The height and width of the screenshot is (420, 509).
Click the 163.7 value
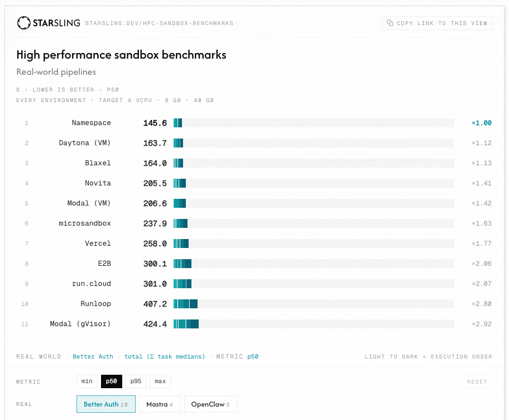pyautogui.click(x=155, y=143)
